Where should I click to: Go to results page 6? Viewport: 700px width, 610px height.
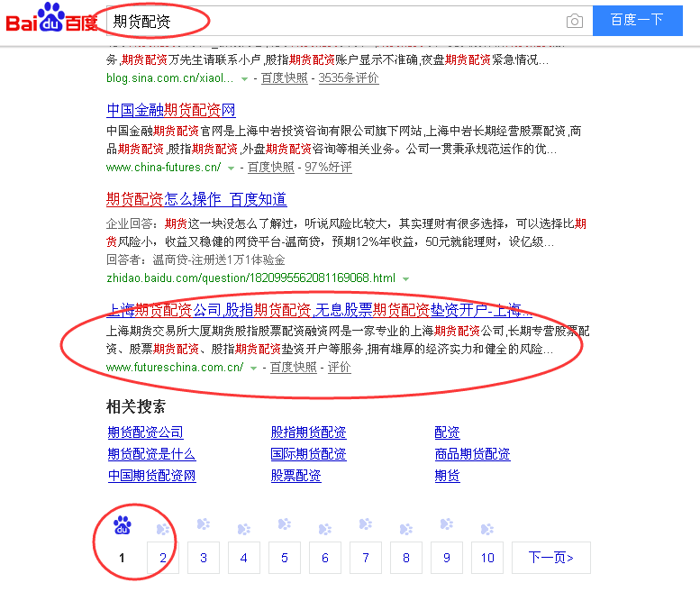(325, 558)
